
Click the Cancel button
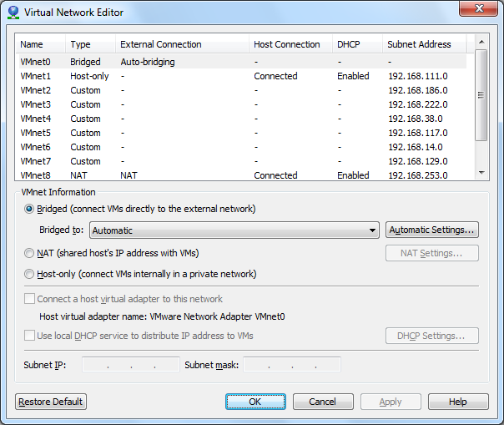(x=323, y=402)
